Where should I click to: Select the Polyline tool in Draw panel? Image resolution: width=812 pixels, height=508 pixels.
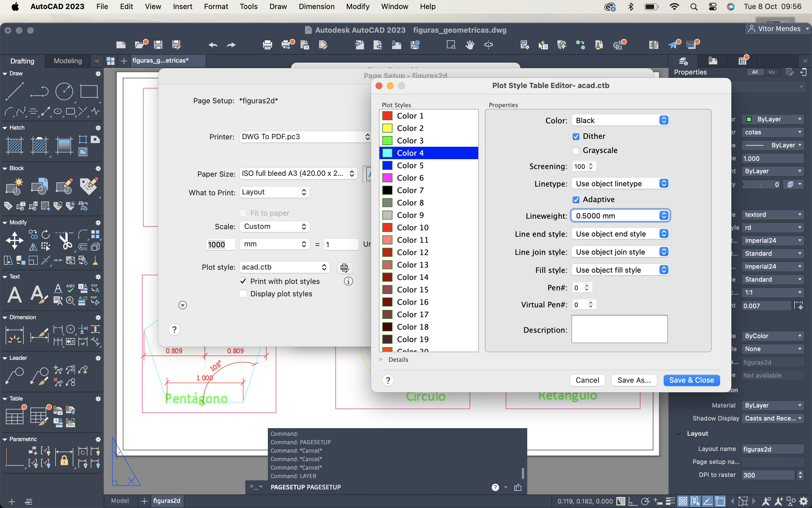tap(39, 91)
